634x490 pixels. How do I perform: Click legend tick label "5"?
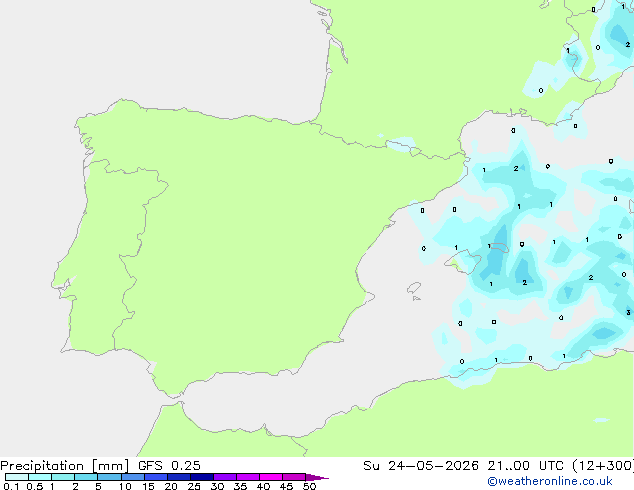point(98,486)
